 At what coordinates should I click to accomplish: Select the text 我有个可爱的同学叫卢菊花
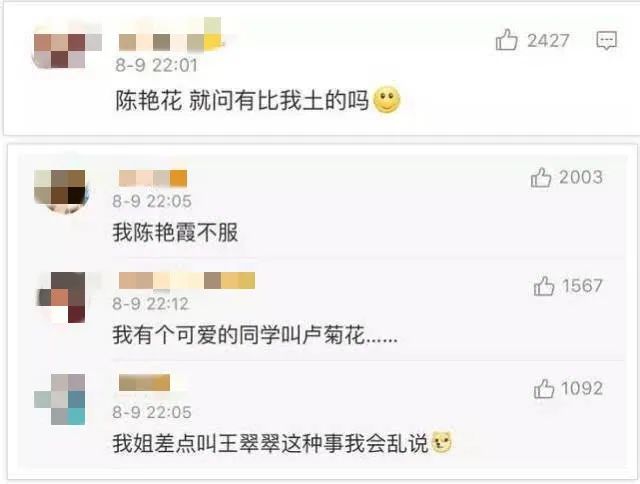[x=238, y=335]
